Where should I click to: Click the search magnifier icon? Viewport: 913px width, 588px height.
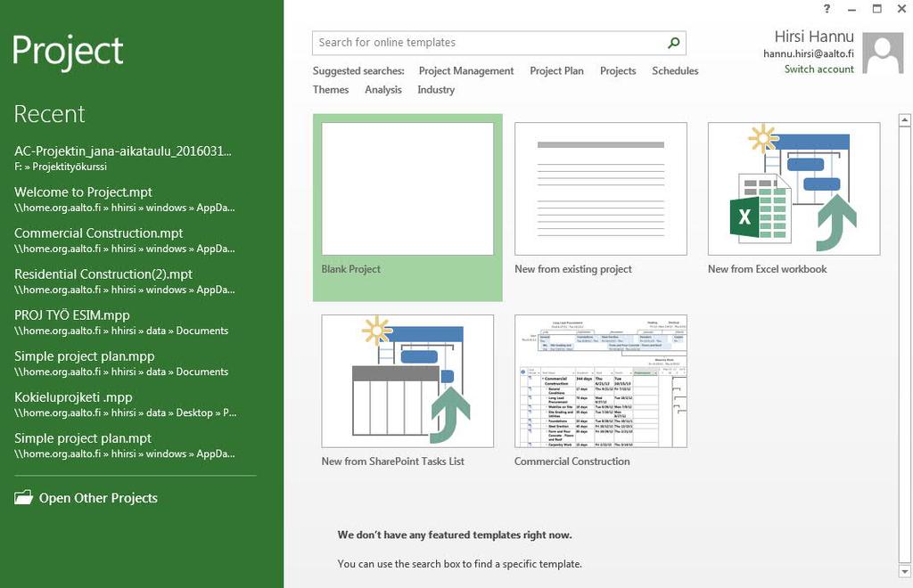(674, 43)
